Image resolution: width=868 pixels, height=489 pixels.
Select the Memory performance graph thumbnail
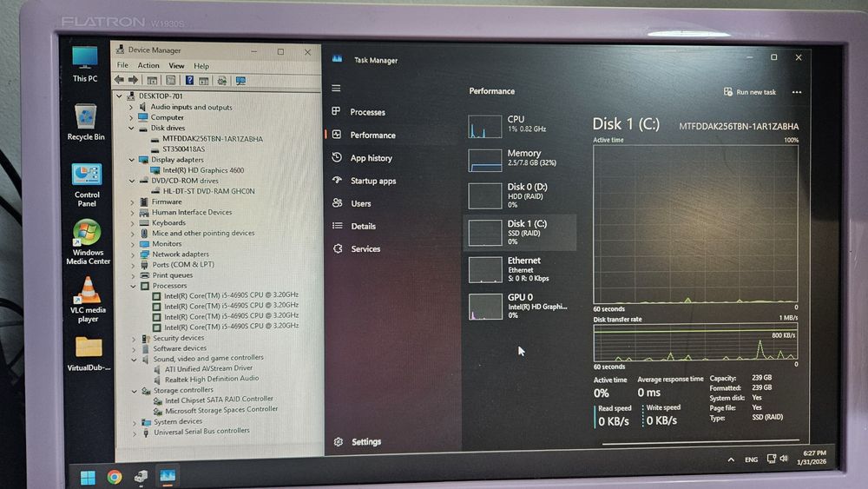tap(485, 161)
